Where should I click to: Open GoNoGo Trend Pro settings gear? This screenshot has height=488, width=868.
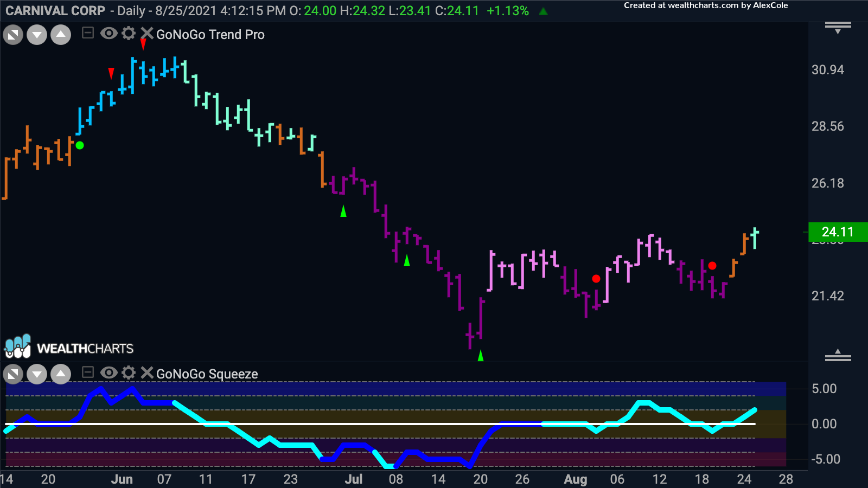click(129, 34)
